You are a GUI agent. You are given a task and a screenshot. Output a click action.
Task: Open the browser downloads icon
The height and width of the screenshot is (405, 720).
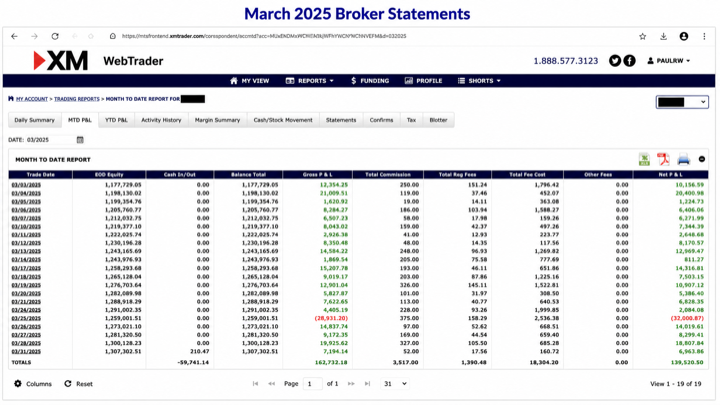664,36
